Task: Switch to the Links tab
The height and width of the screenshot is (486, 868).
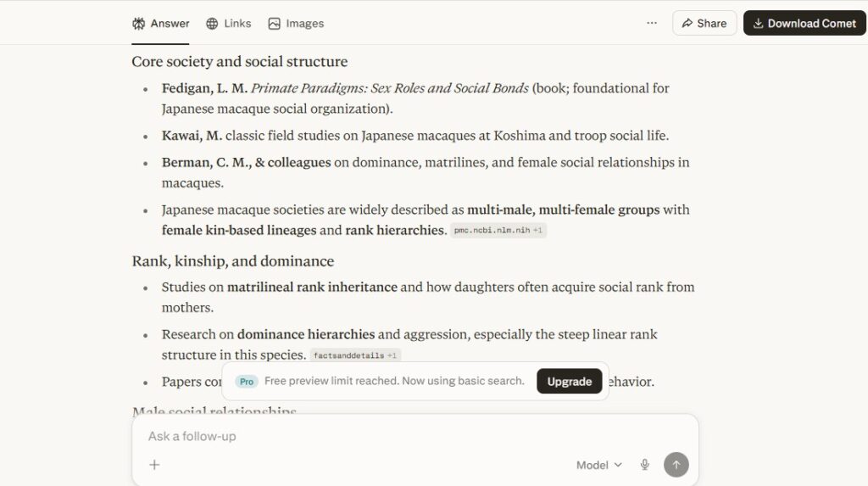Action: tap(229, 23)
